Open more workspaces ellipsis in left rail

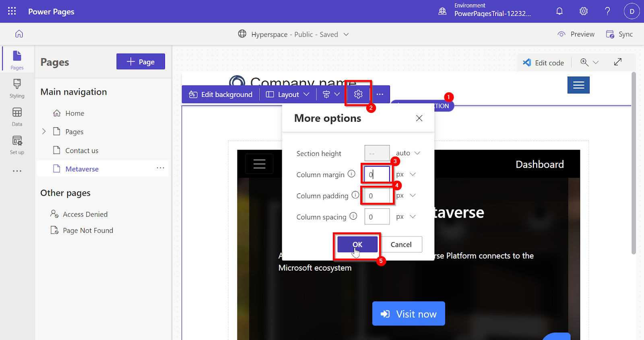pos(17,171)
